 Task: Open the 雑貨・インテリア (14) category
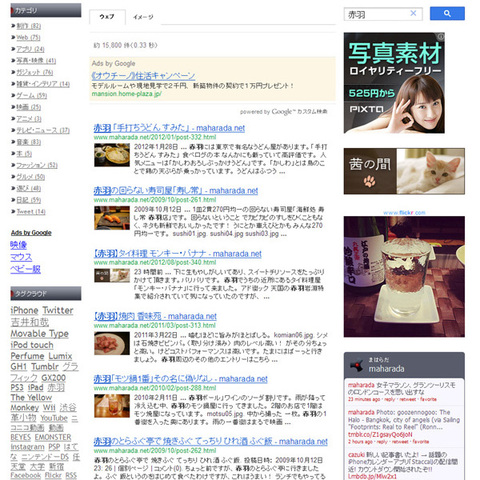43,84
